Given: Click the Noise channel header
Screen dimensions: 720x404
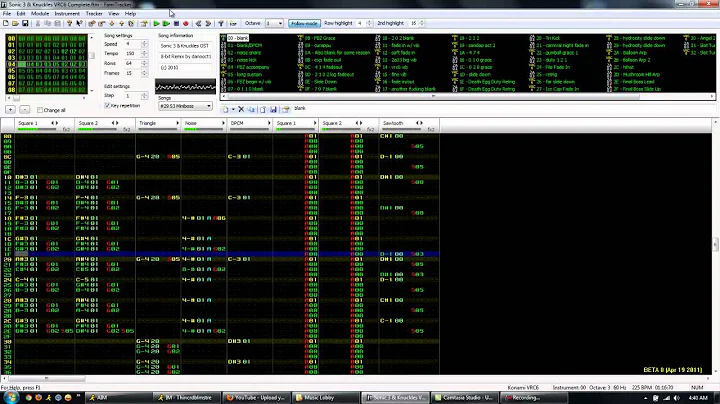Looking at the screenshot, I should (x=204, y=125).
